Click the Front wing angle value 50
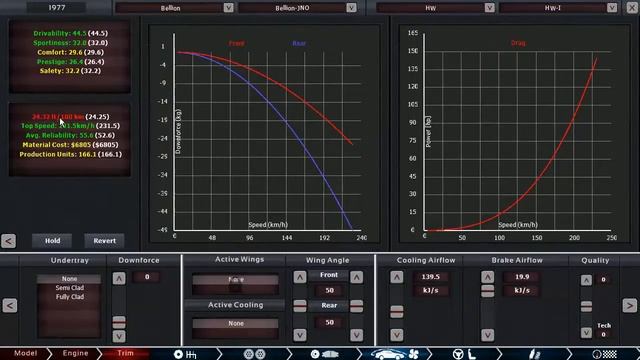Viewport: 640px width, 360px height. (x=329, y=291)
